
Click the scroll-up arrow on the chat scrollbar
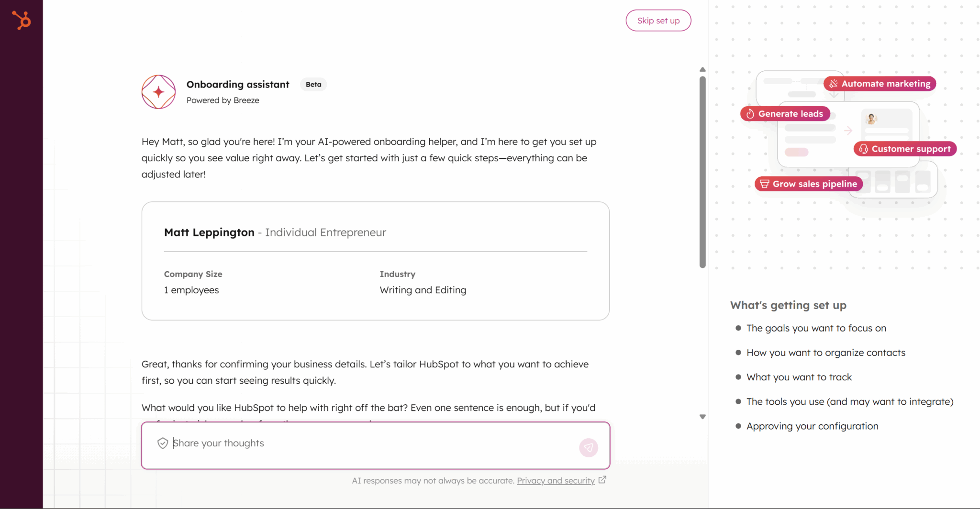[x=702, y=69]
